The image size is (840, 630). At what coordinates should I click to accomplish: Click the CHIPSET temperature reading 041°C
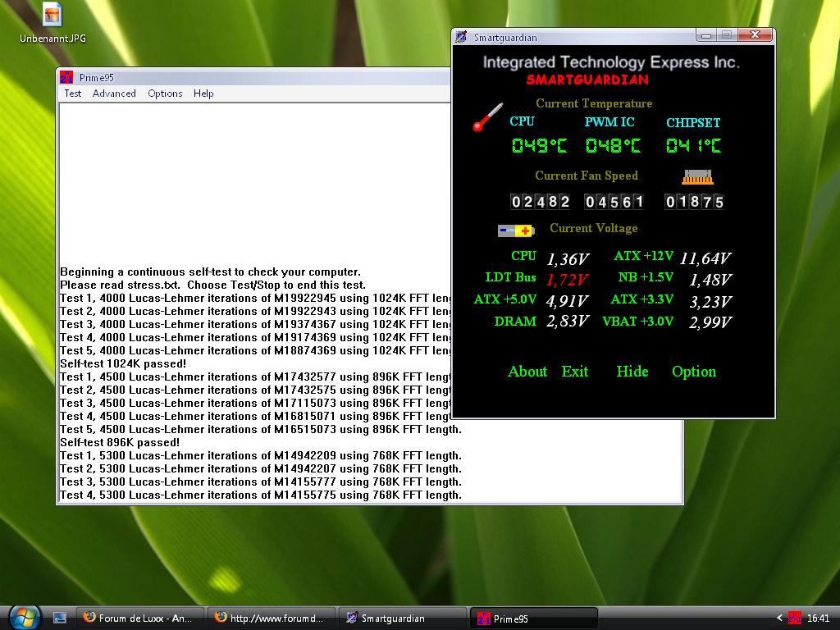694,145
